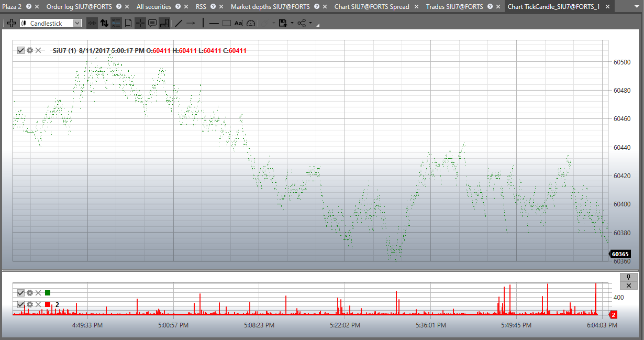The width and height of the screenshot is (644, 340).
Task: Open the Order log SIU7@FORTS tab
Action: click(79, 7)
